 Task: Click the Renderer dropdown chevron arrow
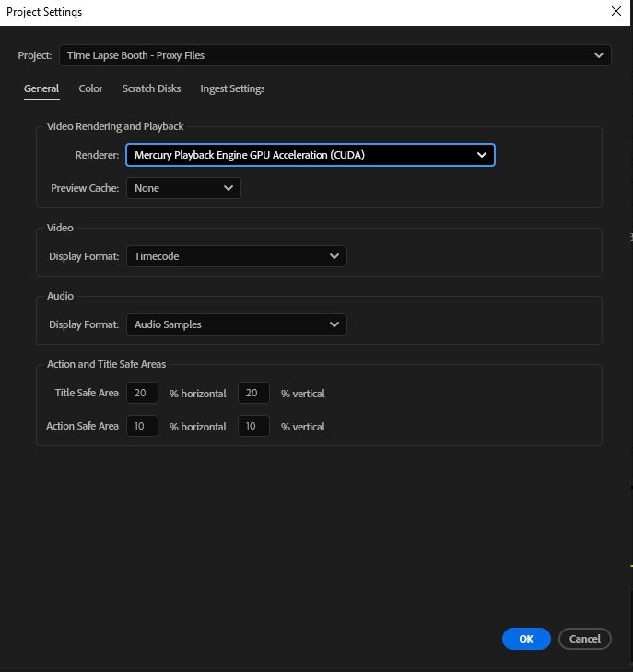[481, 155]
